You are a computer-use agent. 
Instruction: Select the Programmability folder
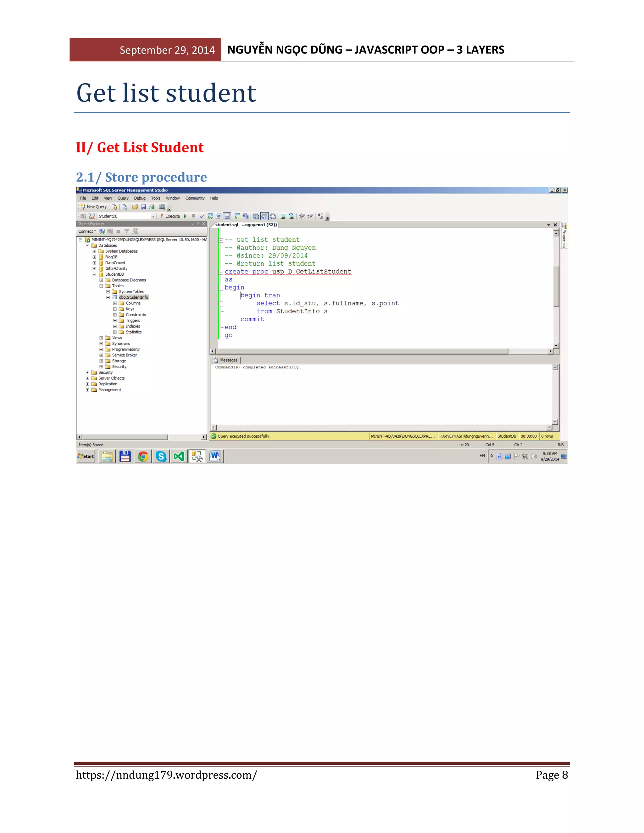125,349
